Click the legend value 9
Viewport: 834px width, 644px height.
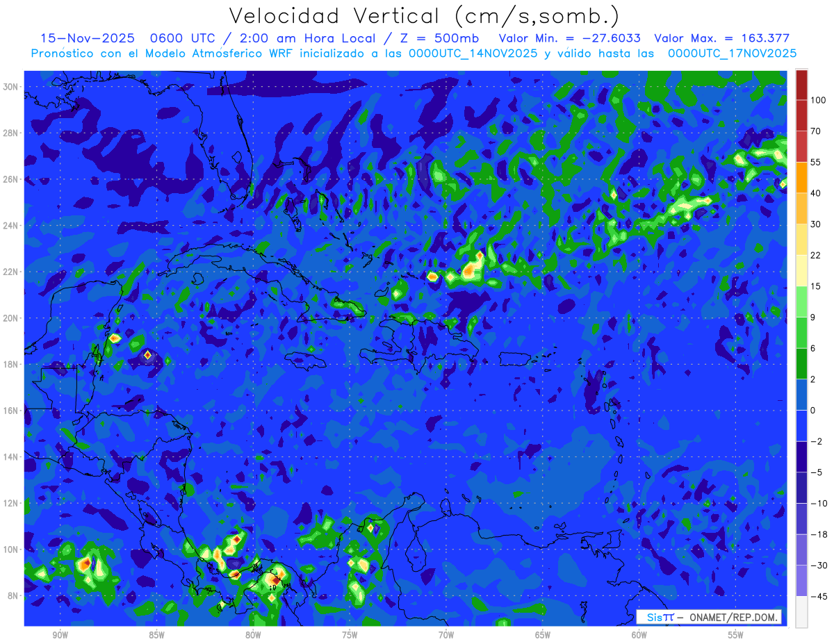click(813, 317)
